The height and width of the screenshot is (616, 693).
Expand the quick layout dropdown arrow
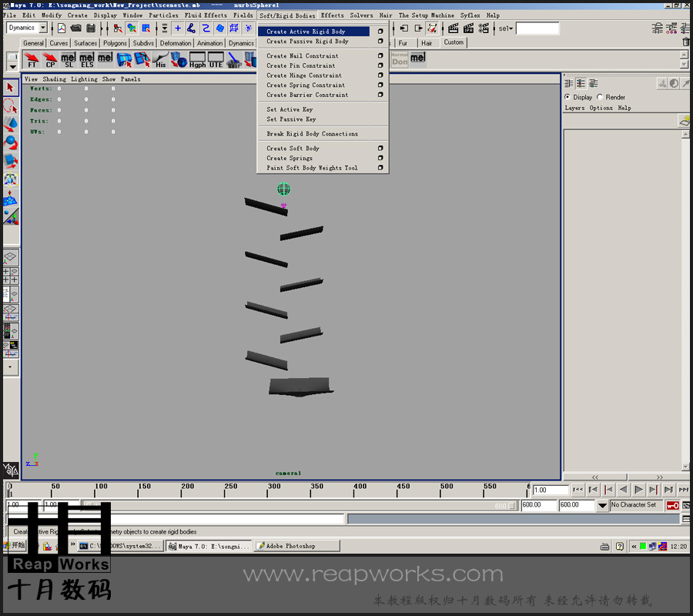(10, 367)
